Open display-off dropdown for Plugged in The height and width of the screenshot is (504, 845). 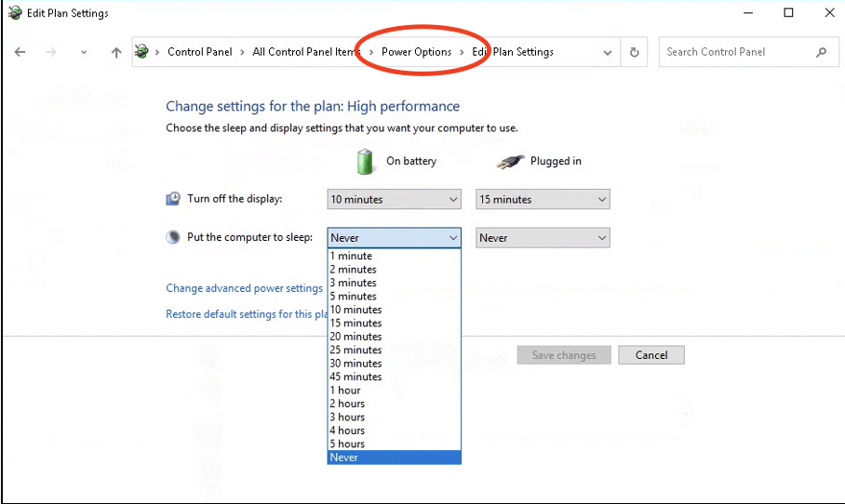click(x=543, y=199)
